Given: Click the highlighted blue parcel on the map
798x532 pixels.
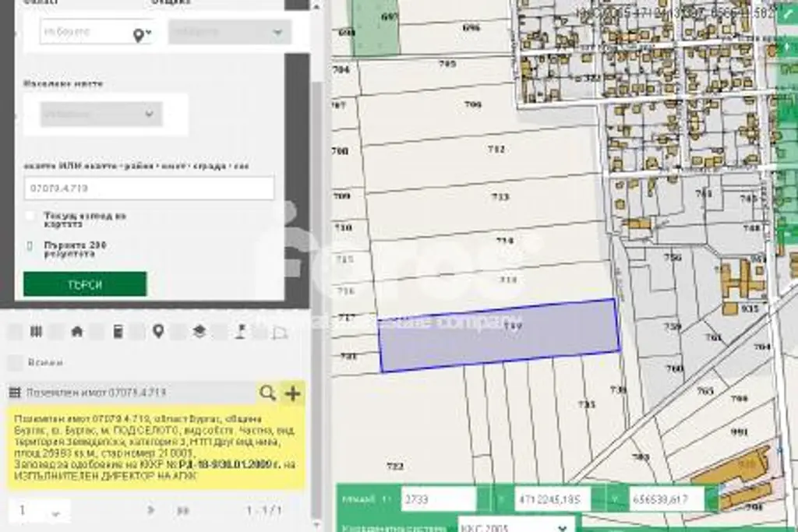Looking at the screenshot, I should (499, 336).
